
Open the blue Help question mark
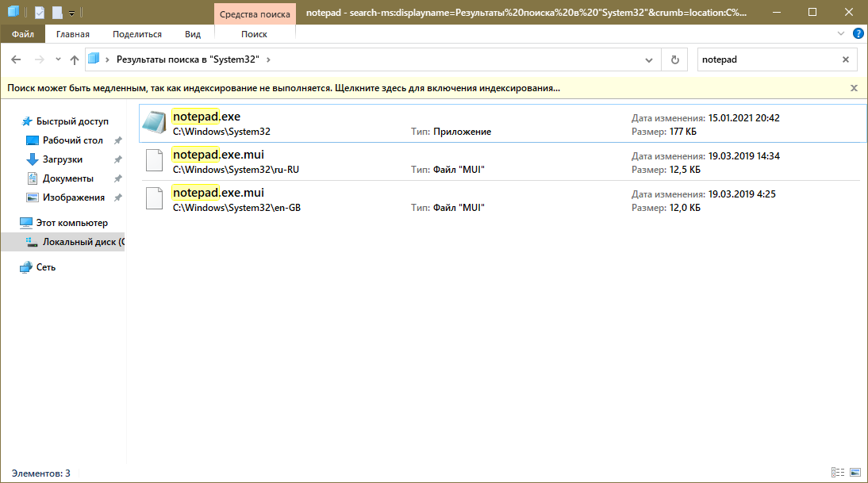(x=858, y=34)
